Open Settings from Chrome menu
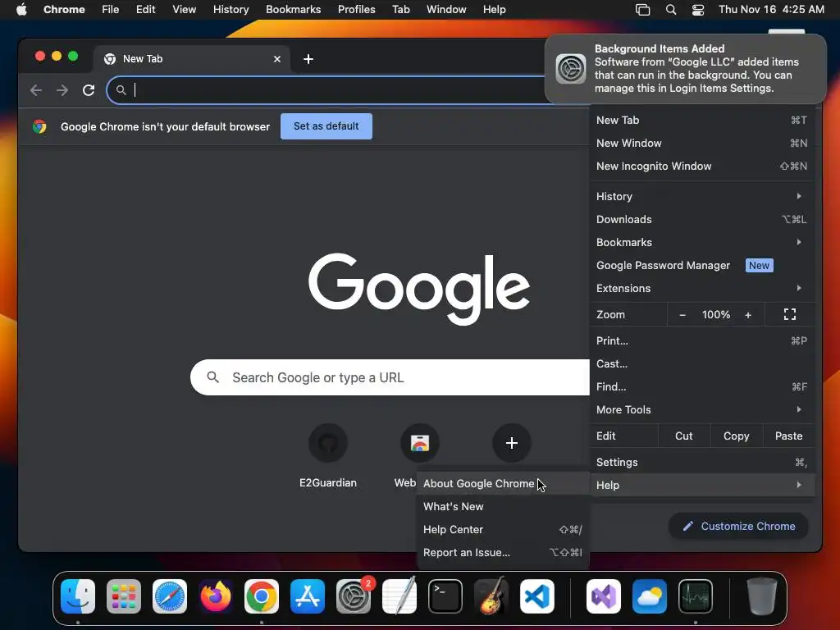 point(702,462)
